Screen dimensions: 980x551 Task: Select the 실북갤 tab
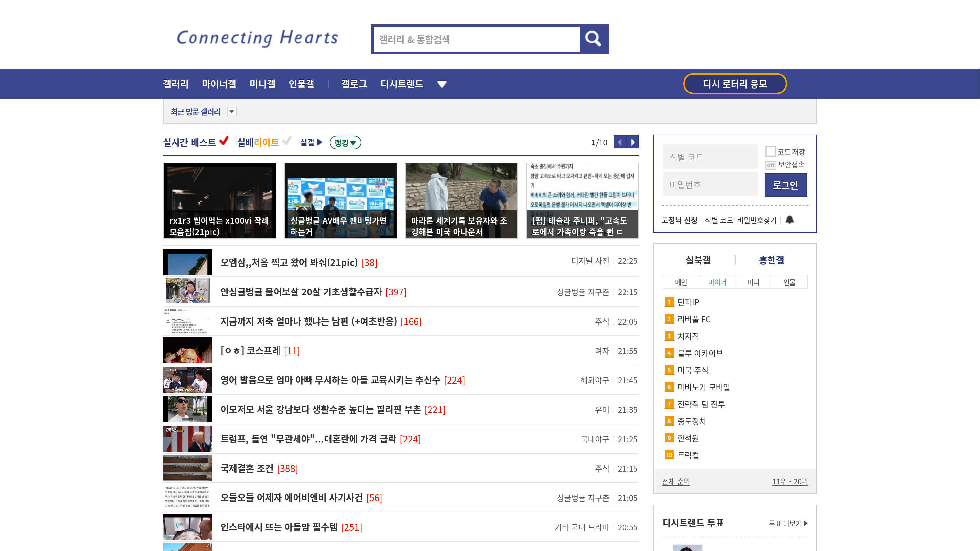point(698,260)
